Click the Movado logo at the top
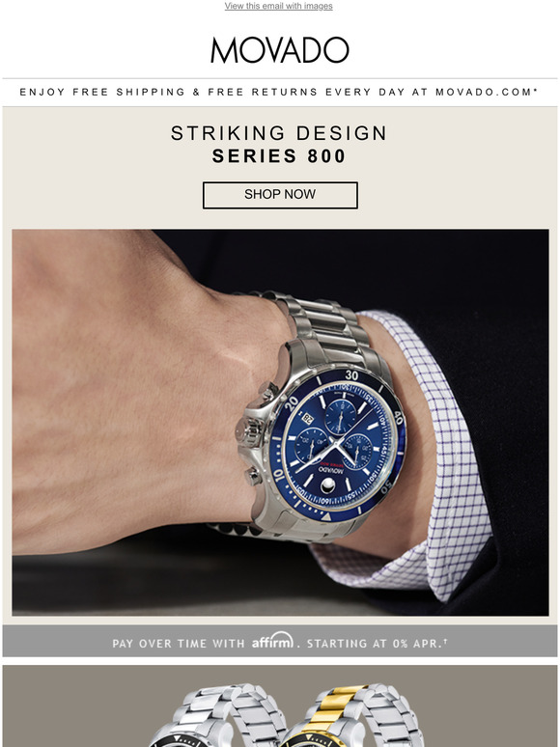The width and height of the screenshot is (560, 747). click(x=280, y=50)
